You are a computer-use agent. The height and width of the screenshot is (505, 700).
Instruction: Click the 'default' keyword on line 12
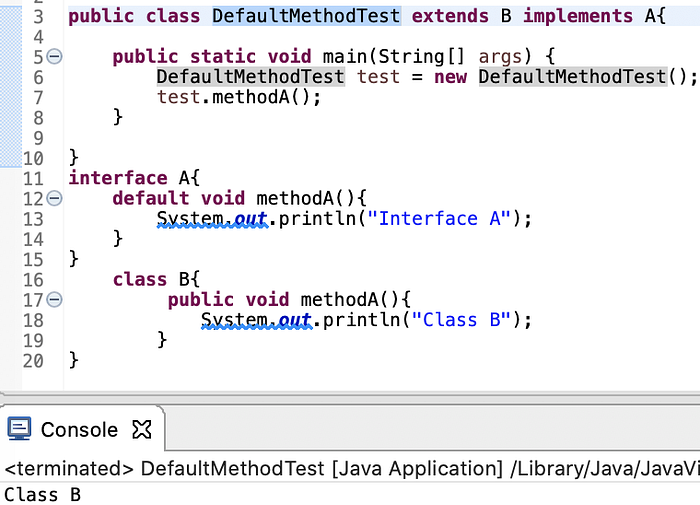(151, 198)
